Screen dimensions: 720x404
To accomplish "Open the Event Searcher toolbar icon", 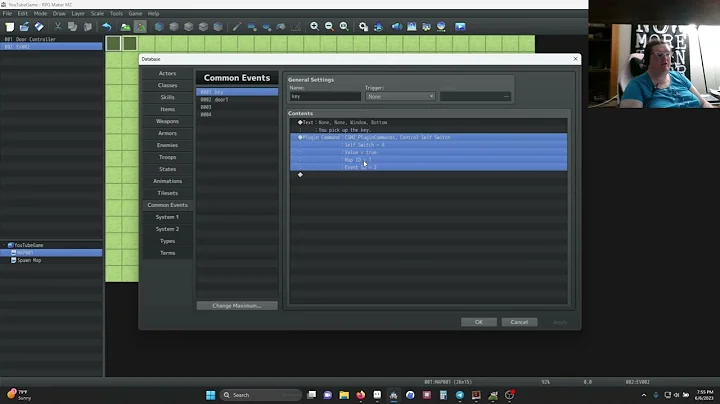I will tap(411, 27).
